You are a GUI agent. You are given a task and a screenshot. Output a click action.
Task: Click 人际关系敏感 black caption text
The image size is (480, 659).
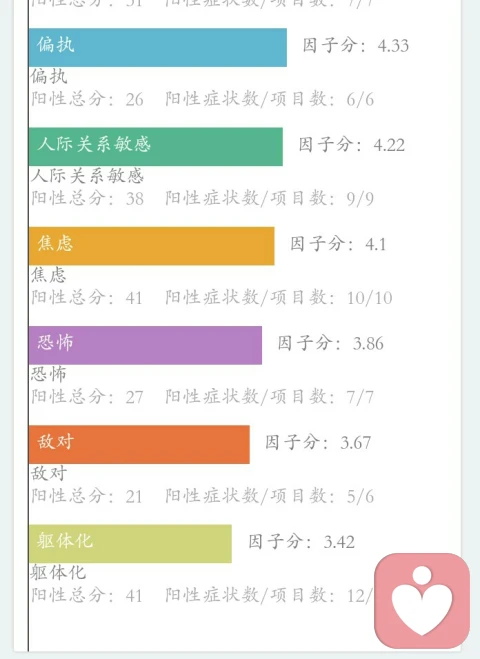click(x=87, y=176)
